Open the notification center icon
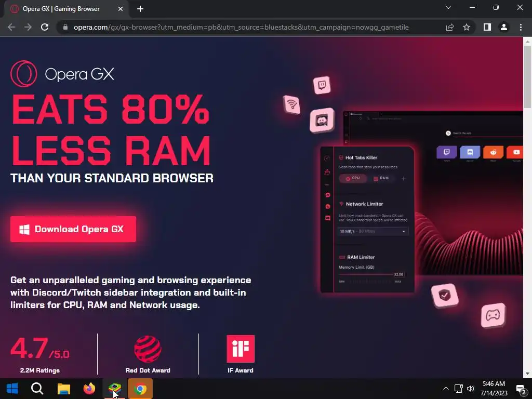Viewport: 532px width, 399px height. click(x=521, y=389)
